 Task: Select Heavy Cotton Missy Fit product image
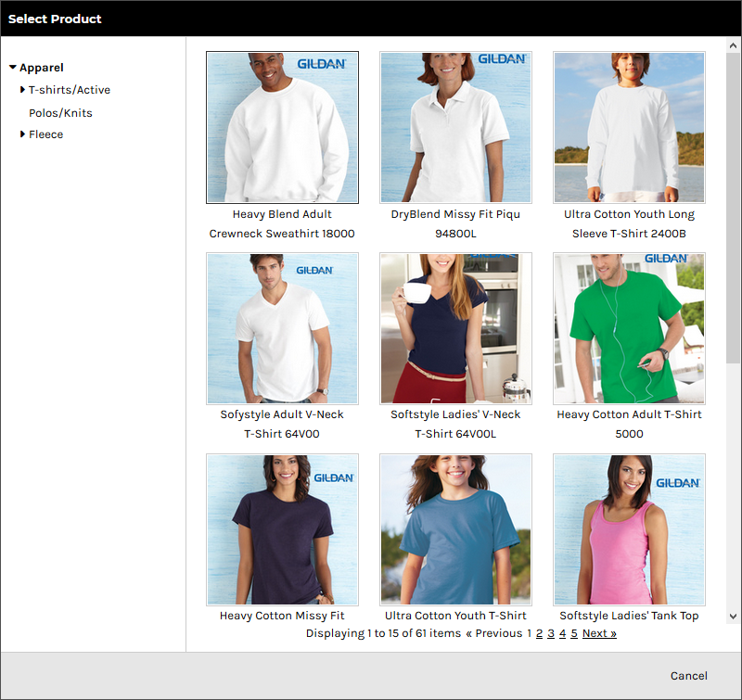pos(282,529)
